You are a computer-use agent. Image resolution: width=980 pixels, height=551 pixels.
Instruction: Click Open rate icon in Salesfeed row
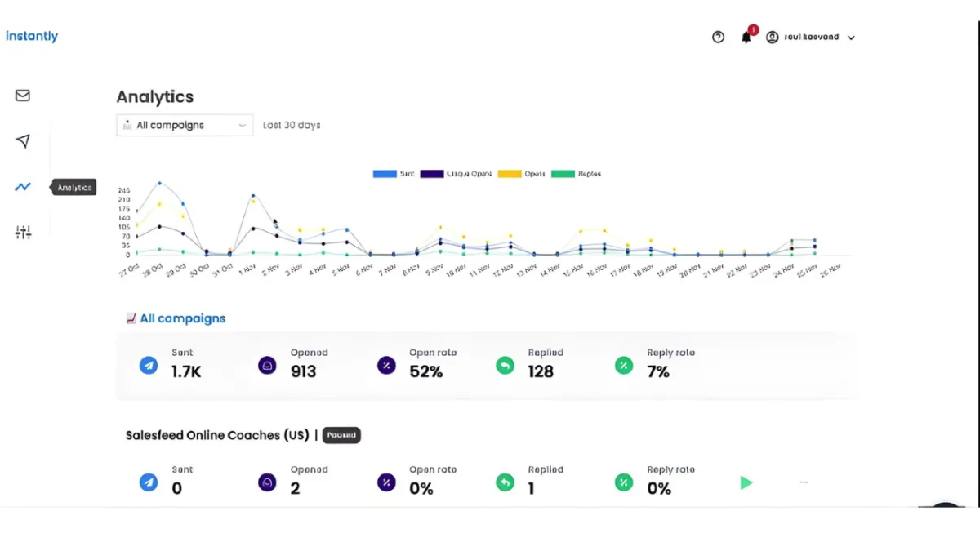click(386, 482)
